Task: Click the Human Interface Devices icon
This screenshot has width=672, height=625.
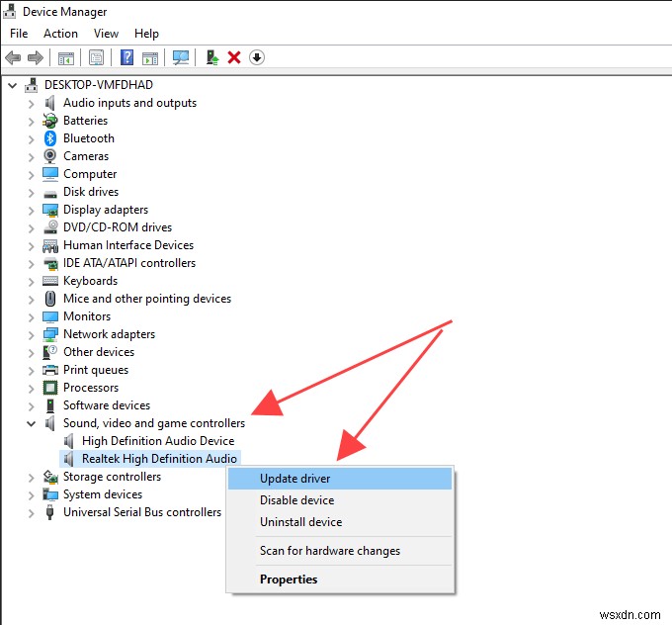Action: click(50, 245)
